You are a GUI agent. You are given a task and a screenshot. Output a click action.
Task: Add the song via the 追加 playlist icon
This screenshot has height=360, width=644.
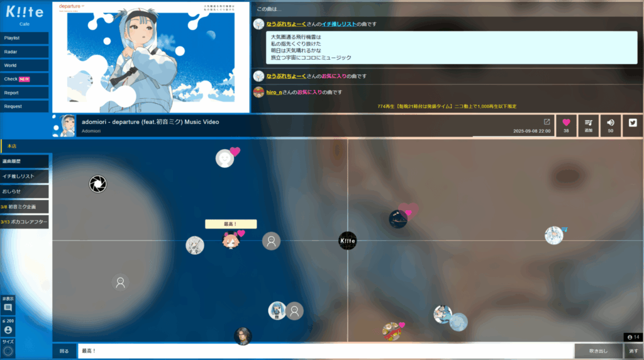(588, 125)
